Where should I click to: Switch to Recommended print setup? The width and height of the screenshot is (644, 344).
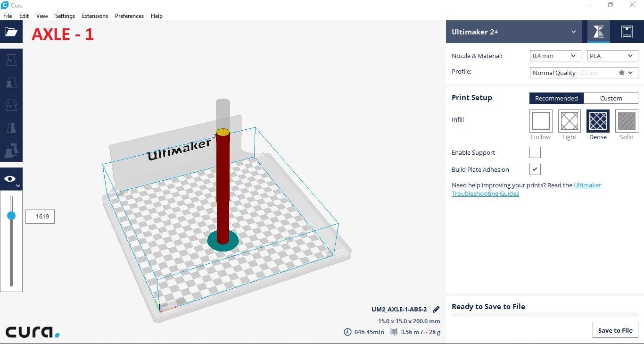556,98
